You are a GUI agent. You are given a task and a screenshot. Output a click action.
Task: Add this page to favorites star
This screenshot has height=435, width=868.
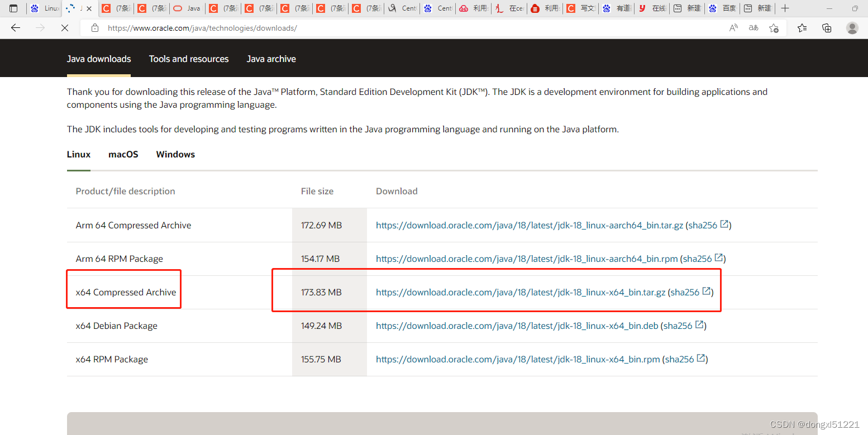tap(774, 28)
